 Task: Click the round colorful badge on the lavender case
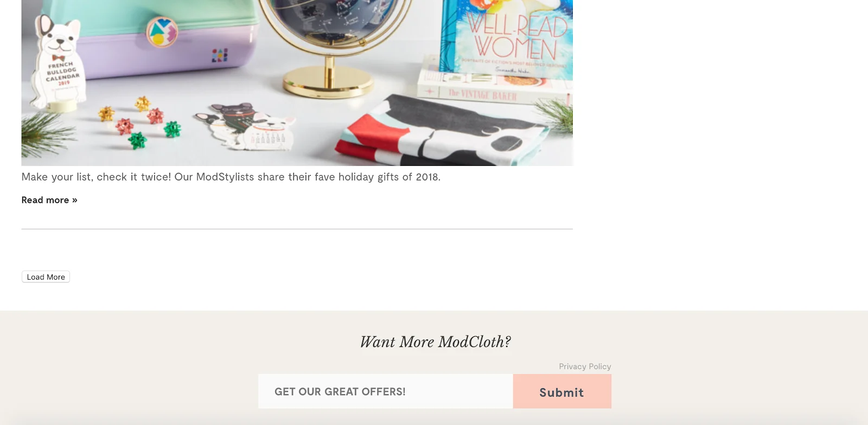162,32
